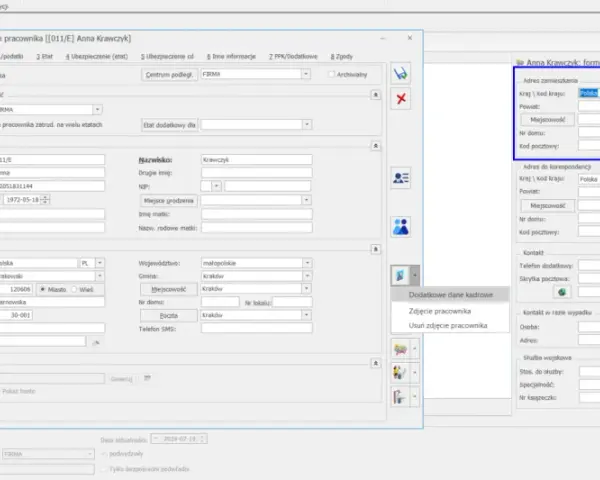This screenshot has height=480, width=600.
Task: Open the Poczta Kraków dropdown
Action: (307, 315)
